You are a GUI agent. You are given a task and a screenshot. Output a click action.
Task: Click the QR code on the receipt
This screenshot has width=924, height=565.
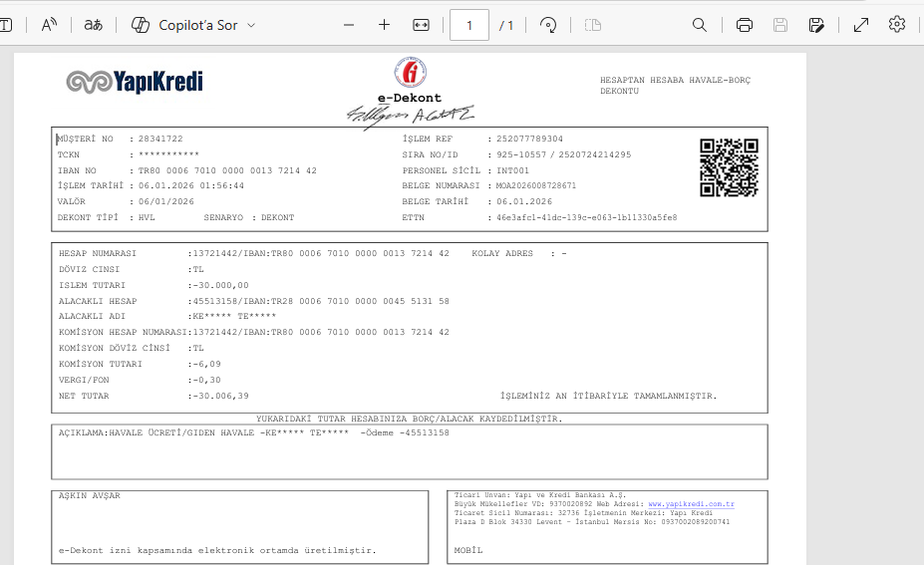(729, 167)
